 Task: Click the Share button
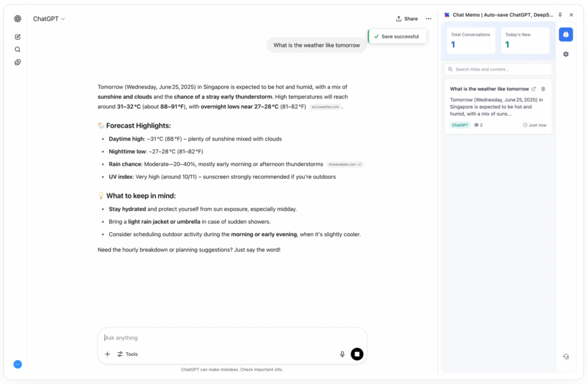[407, 19]
